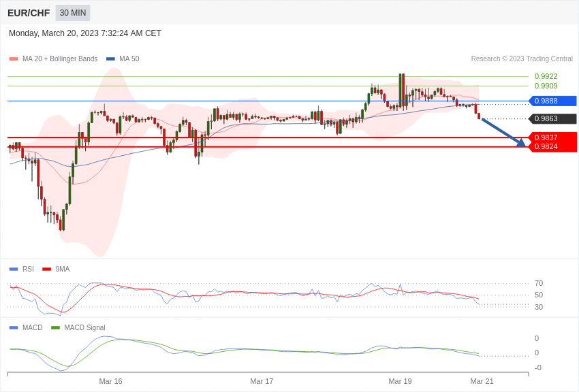
Task: Toggle the MACD Signal legend entry
Action: coord(78,327)
